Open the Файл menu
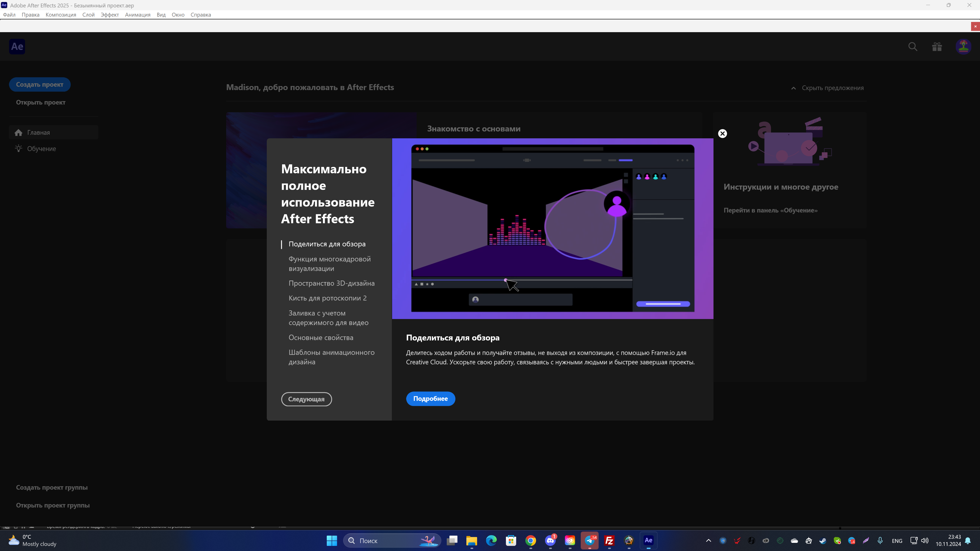980x551 pixels. pyautogui.click(x=9, y=15)
